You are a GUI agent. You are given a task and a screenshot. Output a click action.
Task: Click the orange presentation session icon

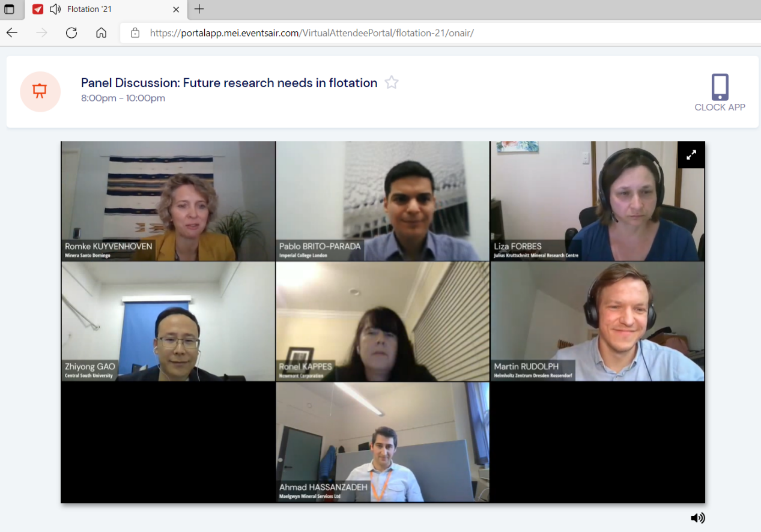point(40,91)
